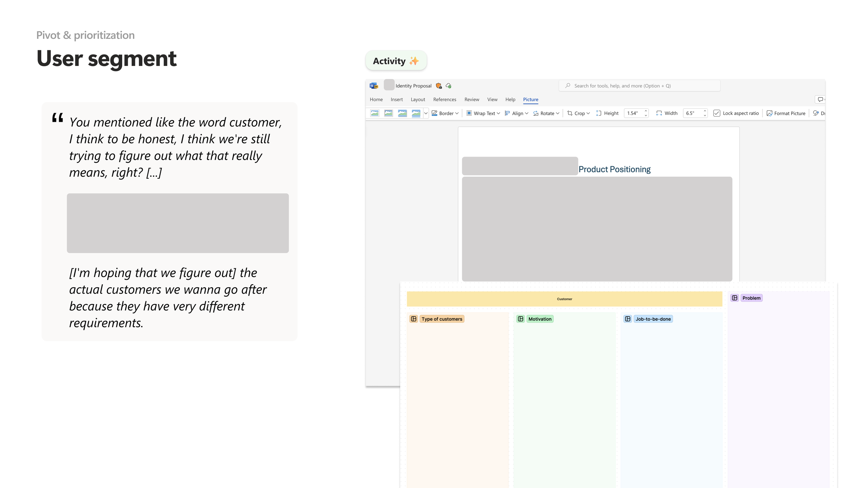Click the search for tools field

click(x=639, y=86)
